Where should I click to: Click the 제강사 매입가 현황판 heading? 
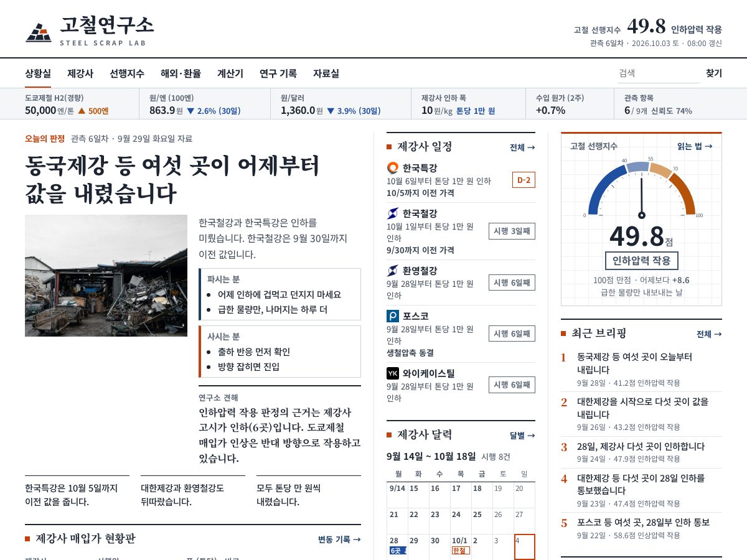(x=85, y=539)
